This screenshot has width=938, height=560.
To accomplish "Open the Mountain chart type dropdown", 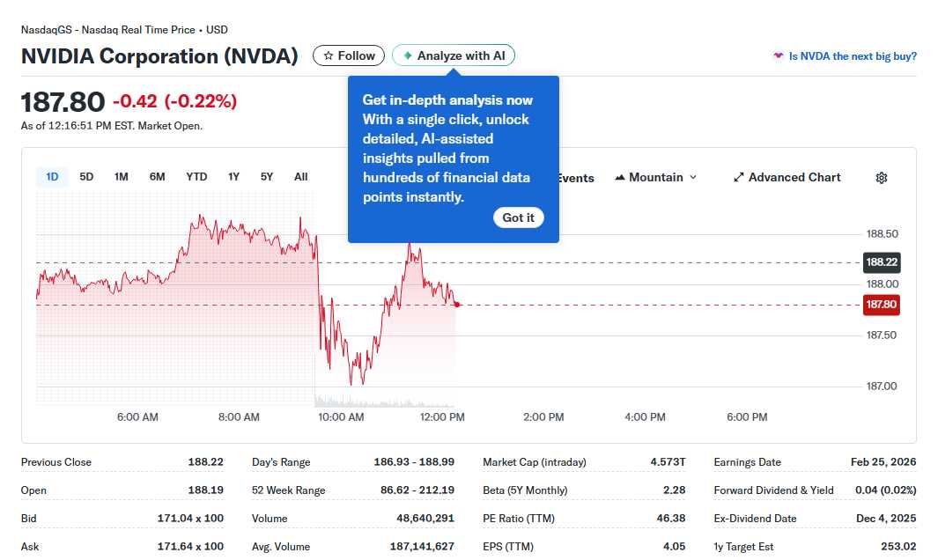I will (654, 177).
